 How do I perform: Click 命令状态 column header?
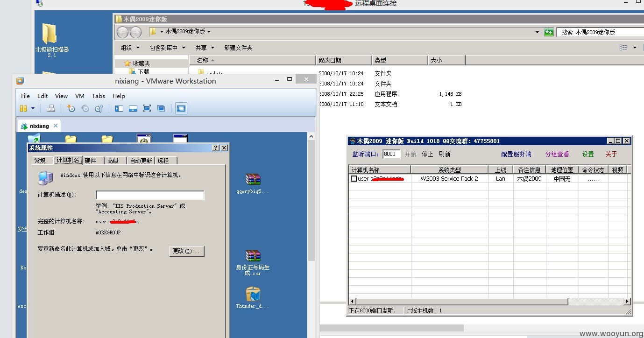click(x=594, y=170)
